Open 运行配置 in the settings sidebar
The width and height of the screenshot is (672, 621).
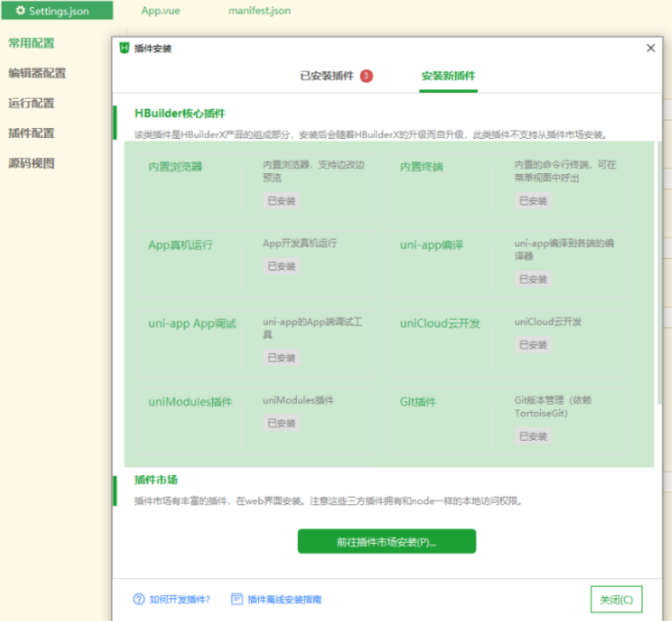pos(31,103)
